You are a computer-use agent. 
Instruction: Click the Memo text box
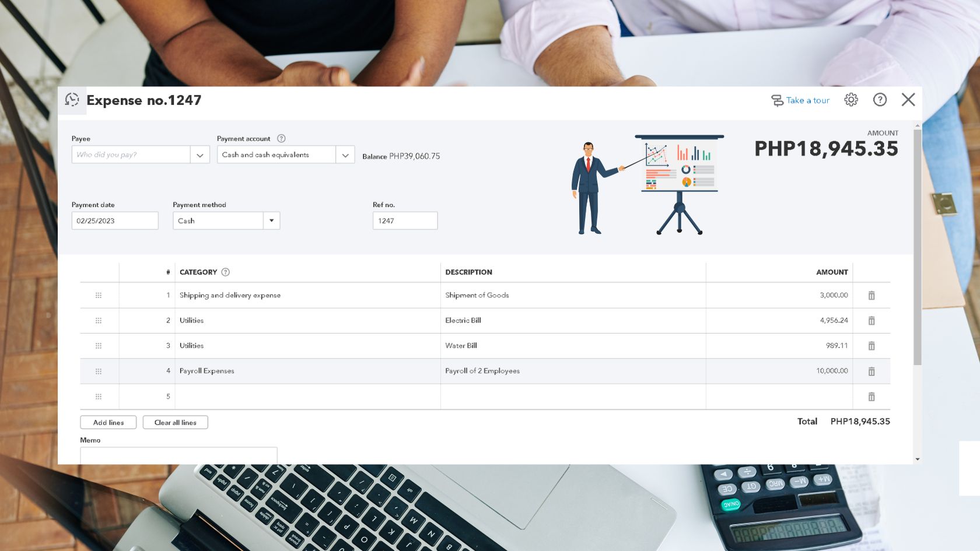tap(178, 455)
